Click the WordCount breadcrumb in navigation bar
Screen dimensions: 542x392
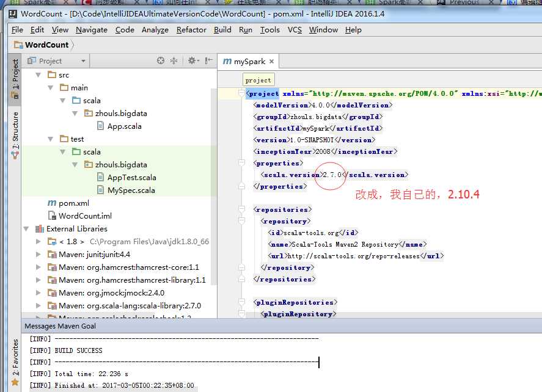point(46,45)
